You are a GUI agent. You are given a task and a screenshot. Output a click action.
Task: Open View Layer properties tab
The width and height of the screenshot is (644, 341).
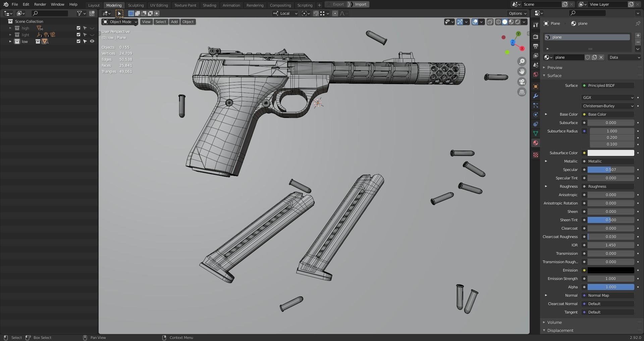pos(536,55)
